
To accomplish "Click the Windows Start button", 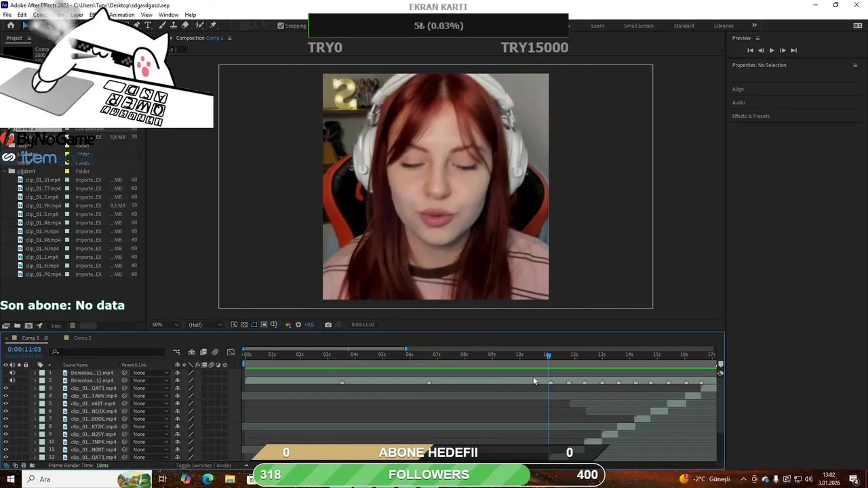I will (x=10, y=479).
